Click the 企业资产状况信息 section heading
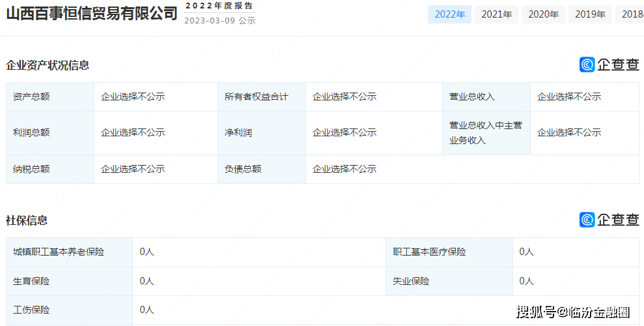The height and width of the screenshot is (326, 644). tap(48, 65)
